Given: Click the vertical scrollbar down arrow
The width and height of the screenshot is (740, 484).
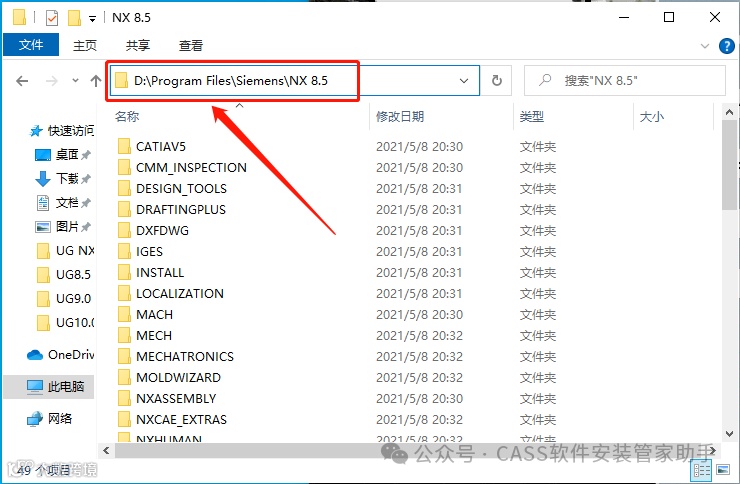Looking at the screenshot, I should coord(729,434).
